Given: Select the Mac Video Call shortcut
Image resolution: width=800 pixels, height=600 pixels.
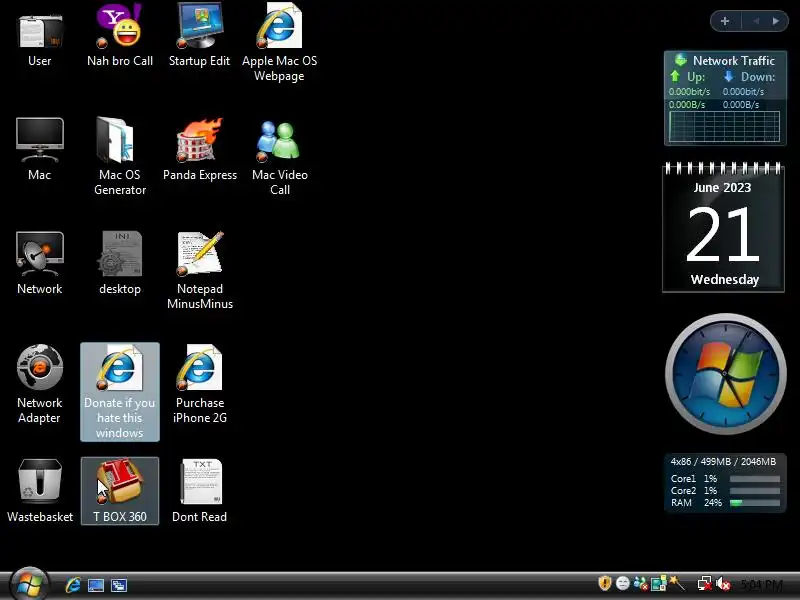Looking at the screenshot, I should point(280,156).
